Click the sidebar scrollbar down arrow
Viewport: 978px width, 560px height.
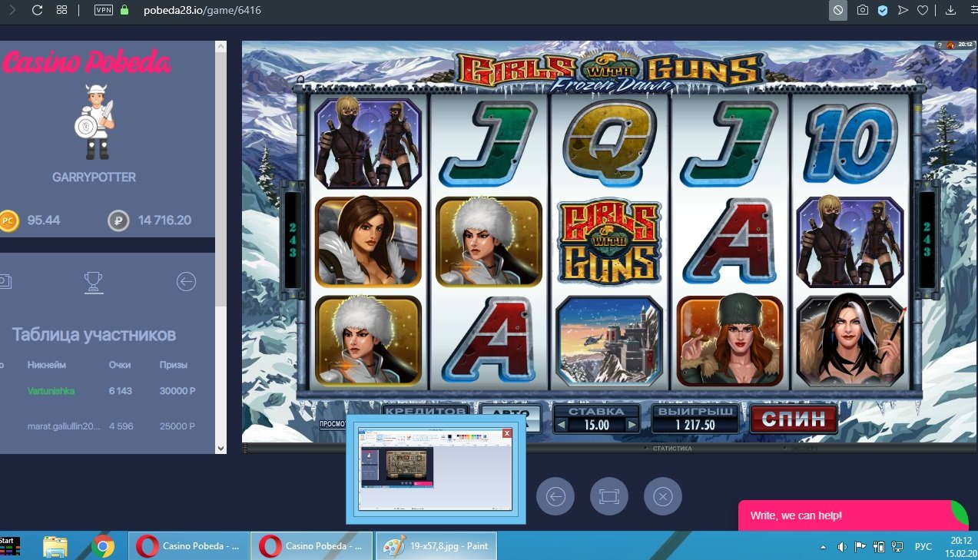coord(220,448)
